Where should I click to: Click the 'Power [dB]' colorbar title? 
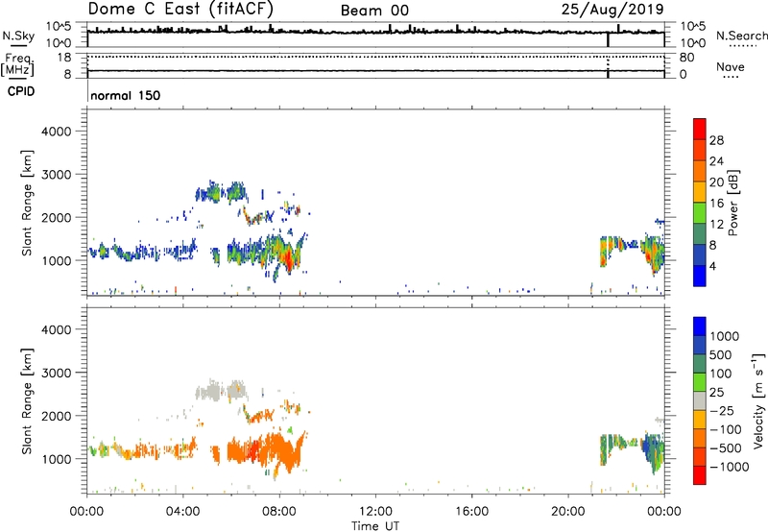(x=732, y=203)
